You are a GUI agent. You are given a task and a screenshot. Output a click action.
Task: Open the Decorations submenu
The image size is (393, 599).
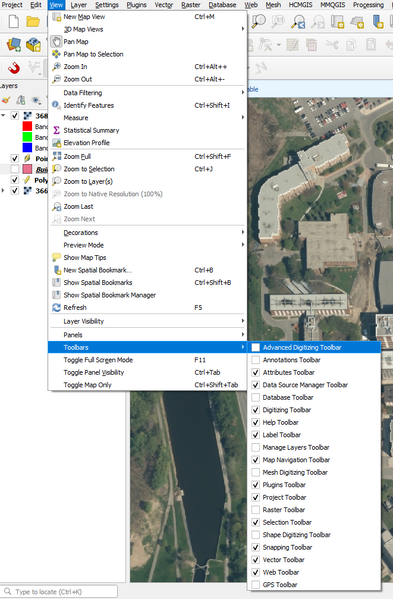[147, 233]
